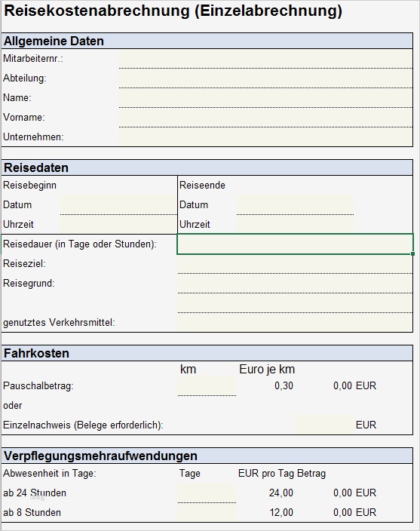Select the 0,30 Euro je km value
Image resolution: width=420 pixels, height=531 pixels.
pyautogui.click(x=284, y=385)
